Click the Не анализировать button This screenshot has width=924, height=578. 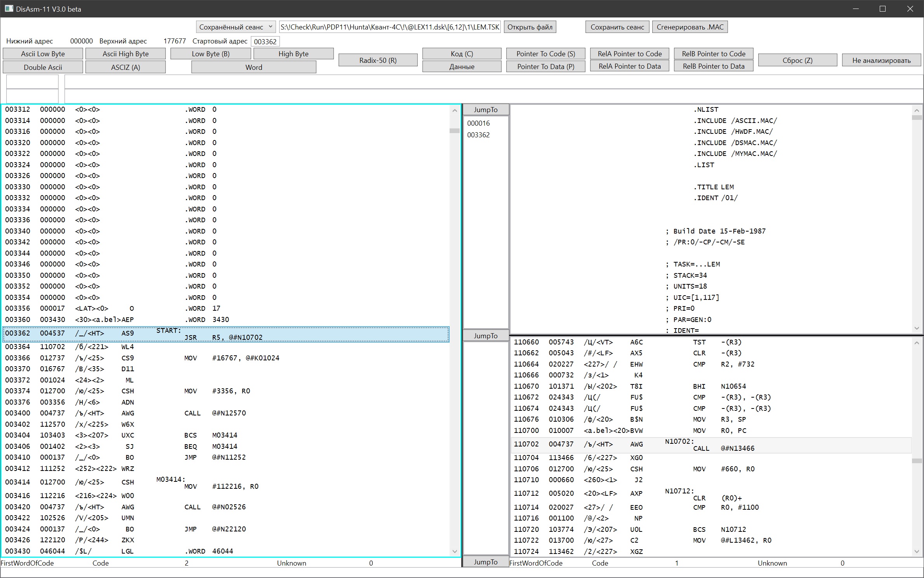[881, 61]
